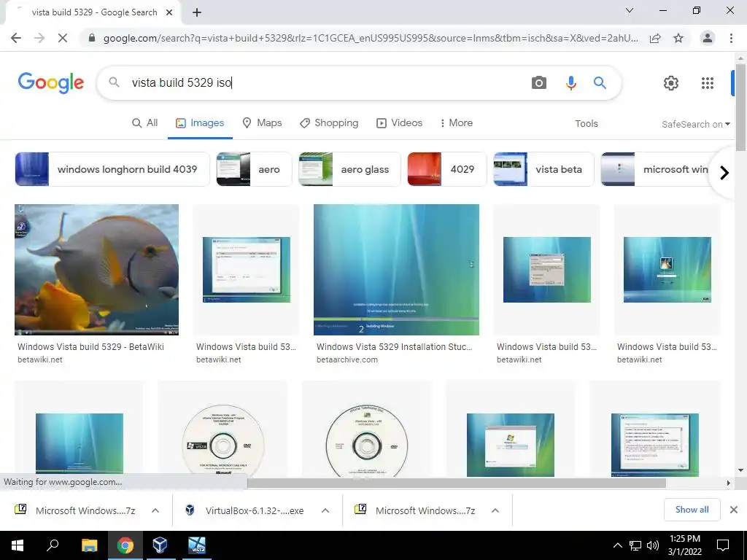The height and width of the screenshot is (560, 747).
Task: Open the volume control in the tray
Action: [653, 545]
